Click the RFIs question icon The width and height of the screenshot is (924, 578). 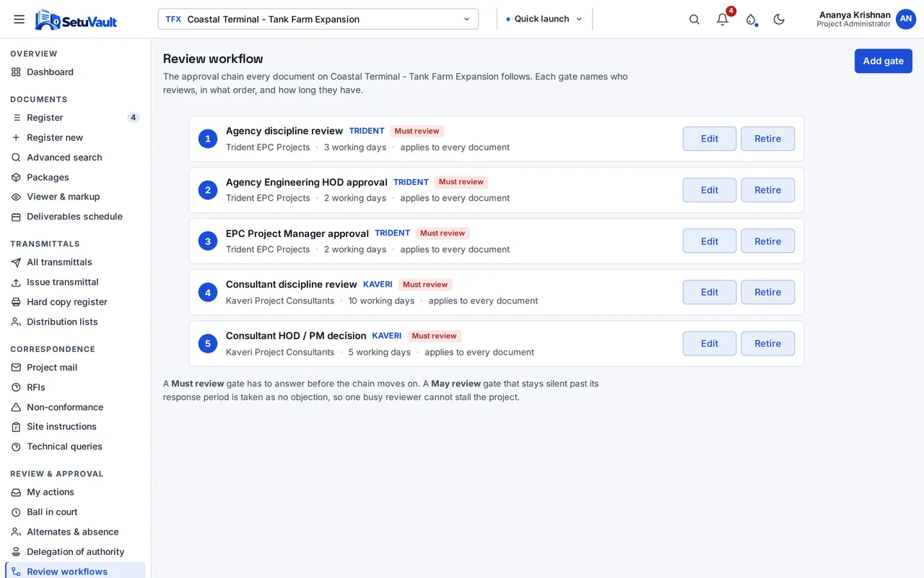(x=16, y=387)
